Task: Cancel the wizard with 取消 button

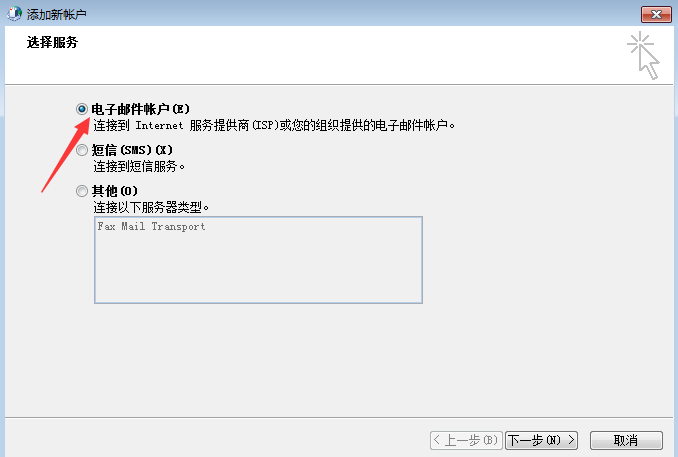Action: (626, 441)
